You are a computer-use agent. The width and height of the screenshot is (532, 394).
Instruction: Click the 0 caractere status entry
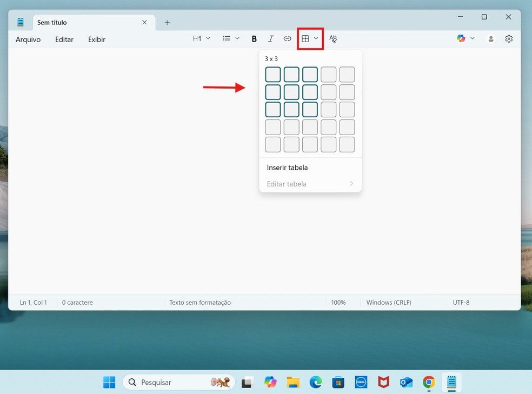[77, 303]
